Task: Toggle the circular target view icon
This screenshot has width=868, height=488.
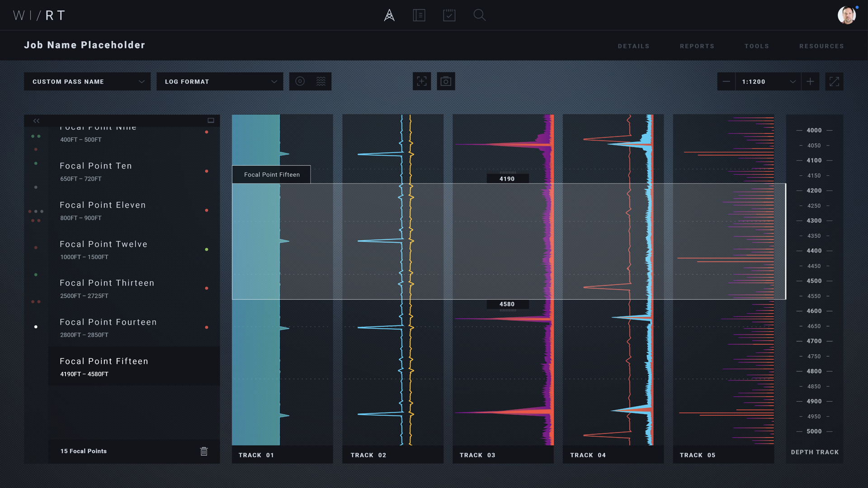Action: [300, 81]
